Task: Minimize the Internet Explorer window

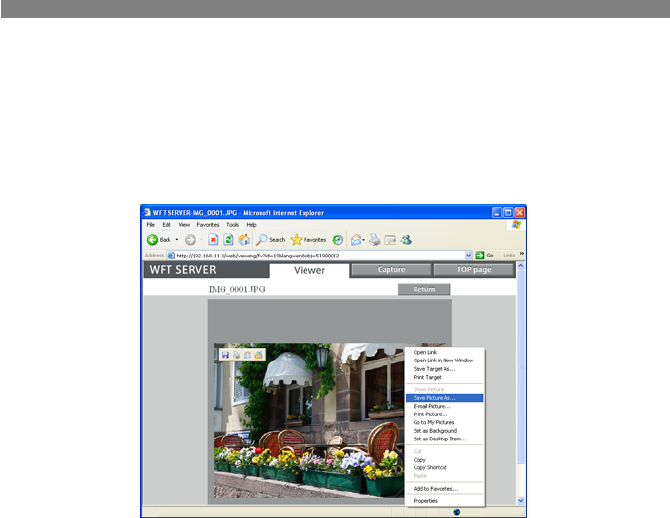Action: tap(497, 212)
